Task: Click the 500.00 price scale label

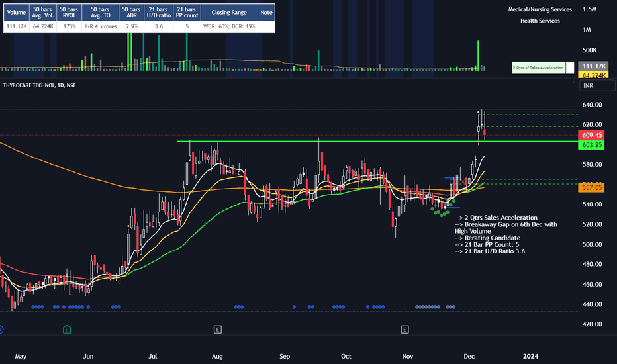Action: (x=592, y=244)
